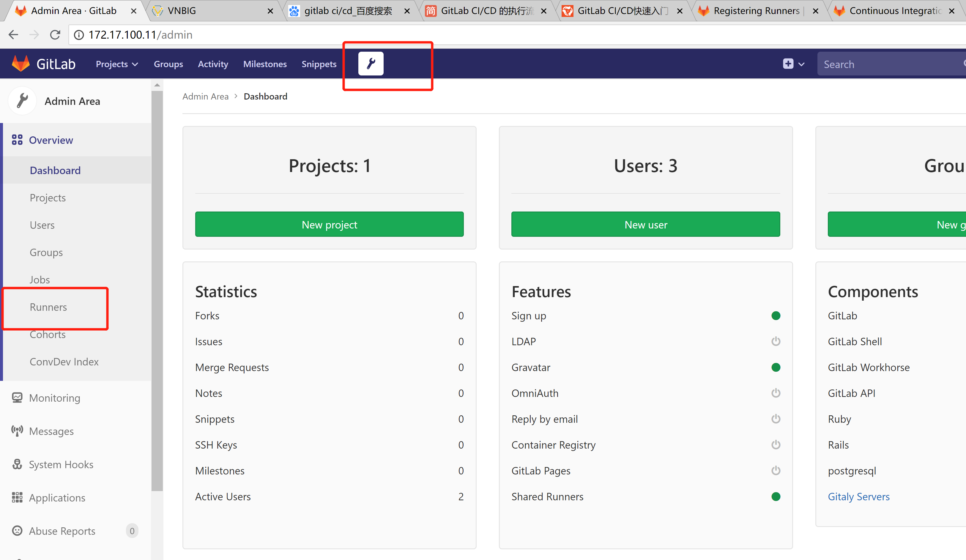Image resolution: width=966 pixels, height=560 pixels.
Task: Select Users in the sidebar
Action: tap(42, 225)
